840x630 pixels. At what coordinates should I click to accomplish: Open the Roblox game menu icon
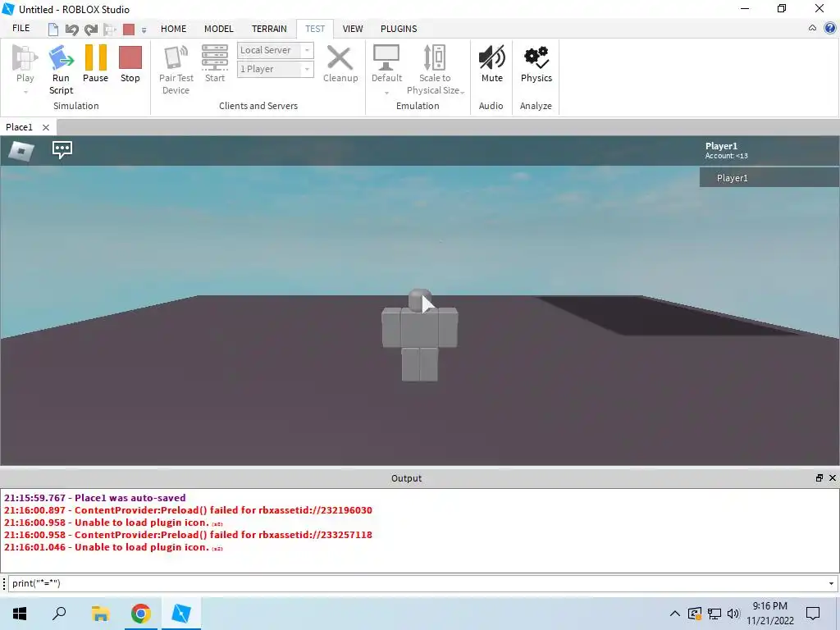pos(21,151)
